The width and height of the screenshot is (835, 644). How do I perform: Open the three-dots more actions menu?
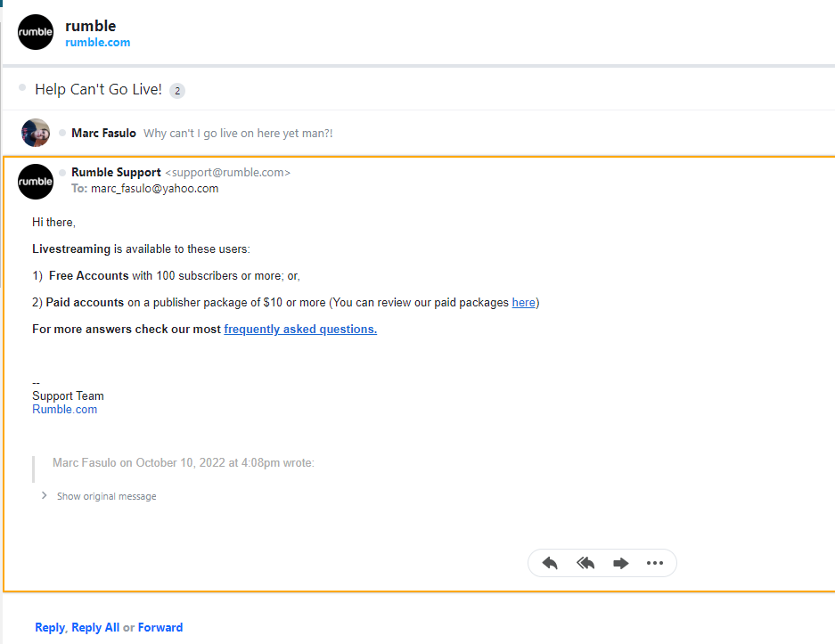coord(654,563)
